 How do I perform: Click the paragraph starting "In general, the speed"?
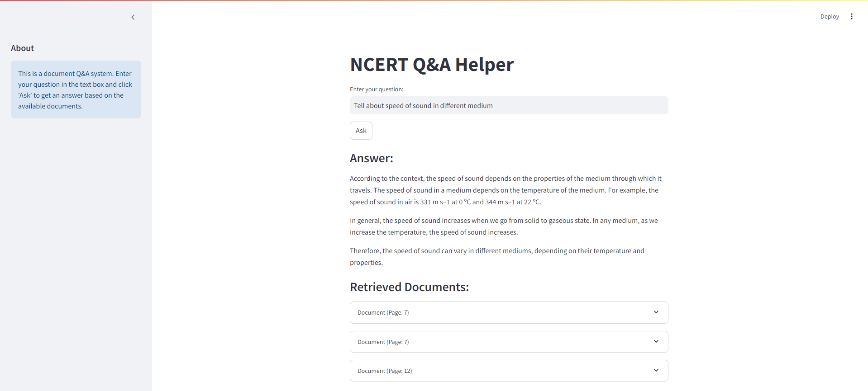point(504,226)
